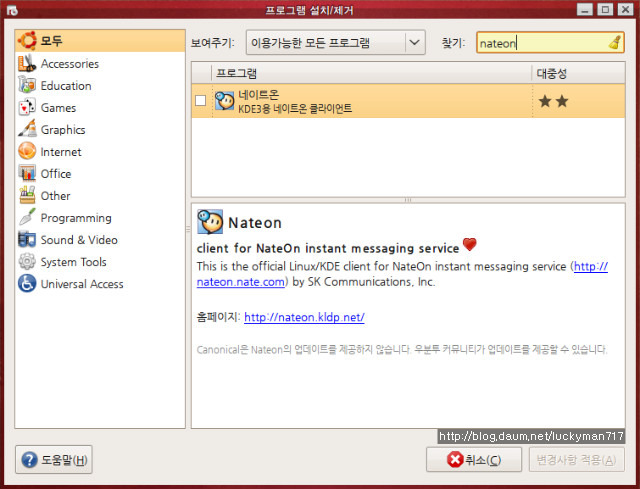Select the System Tools category label

(x=73, y=262)
